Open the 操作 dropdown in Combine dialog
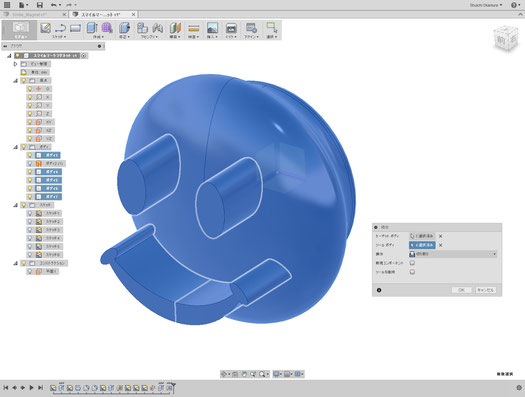Image resolution: width=525 pixels, height=397 pixels. [x=453, y=254]
